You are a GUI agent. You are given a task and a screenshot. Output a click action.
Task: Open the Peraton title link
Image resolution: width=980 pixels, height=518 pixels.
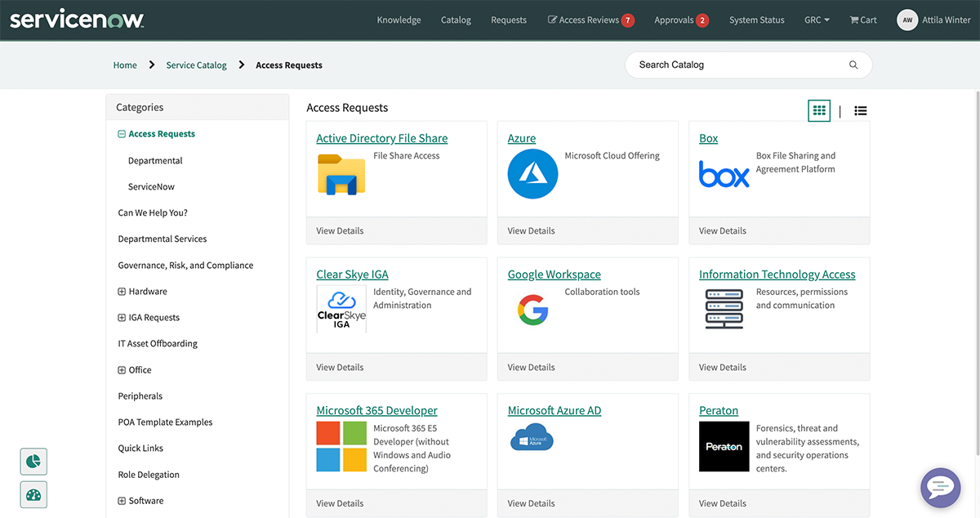[x=719, y=411]
